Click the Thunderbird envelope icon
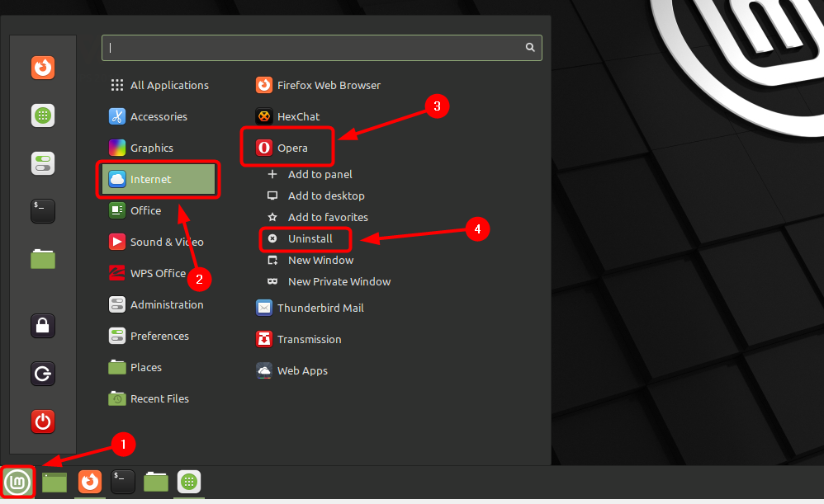The height and width of the screenshot is (504, 824). click(264, 309)
